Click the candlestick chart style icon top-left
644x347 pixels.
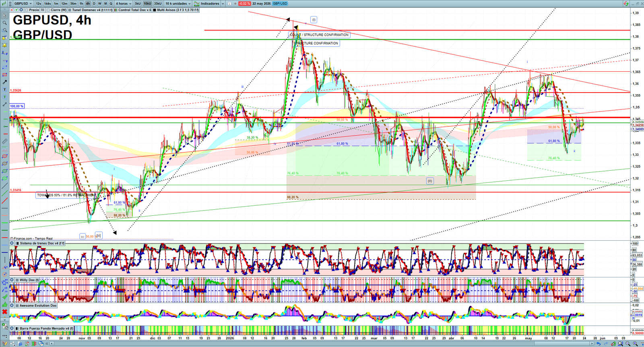coord(4,4)
